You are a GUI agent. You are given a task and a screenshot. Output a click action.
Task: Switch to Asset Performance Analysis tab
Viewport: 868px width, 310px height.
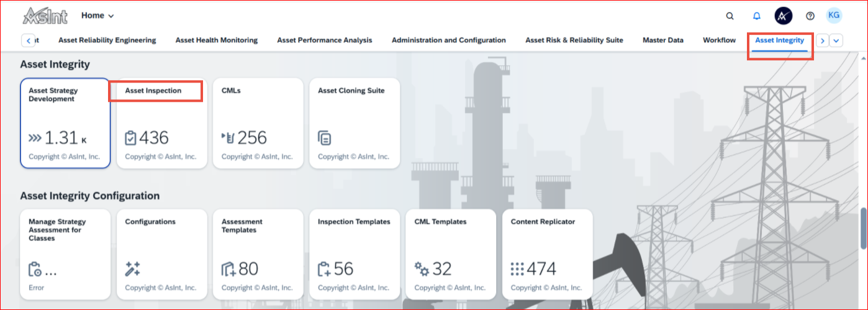325,40
